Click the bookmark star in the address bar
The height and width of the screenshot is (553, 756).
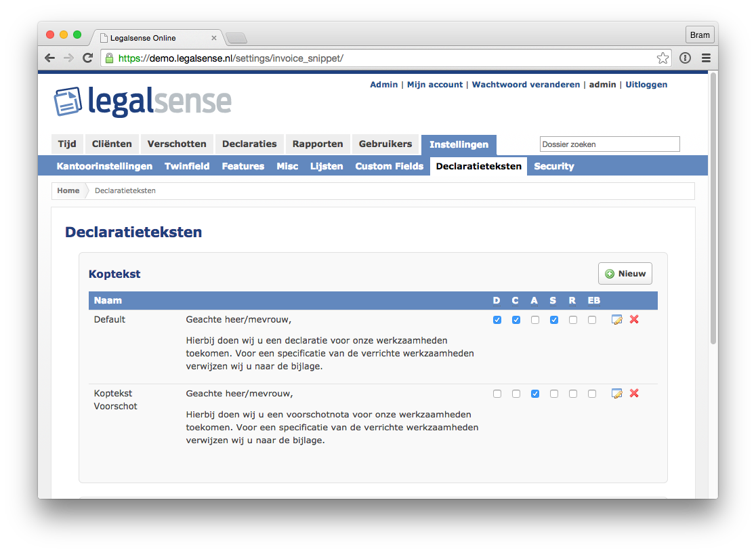pos(663,58)
